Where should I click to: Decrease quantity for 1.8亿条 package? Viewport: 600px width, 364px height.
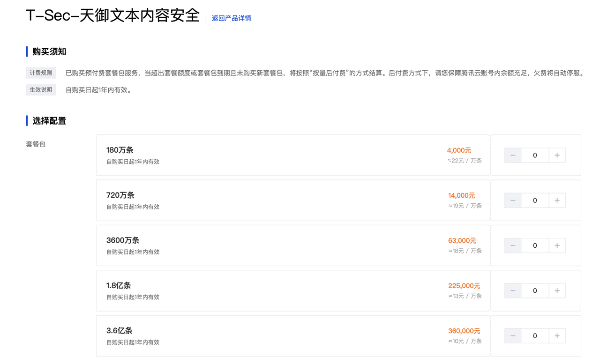[513, 290]
